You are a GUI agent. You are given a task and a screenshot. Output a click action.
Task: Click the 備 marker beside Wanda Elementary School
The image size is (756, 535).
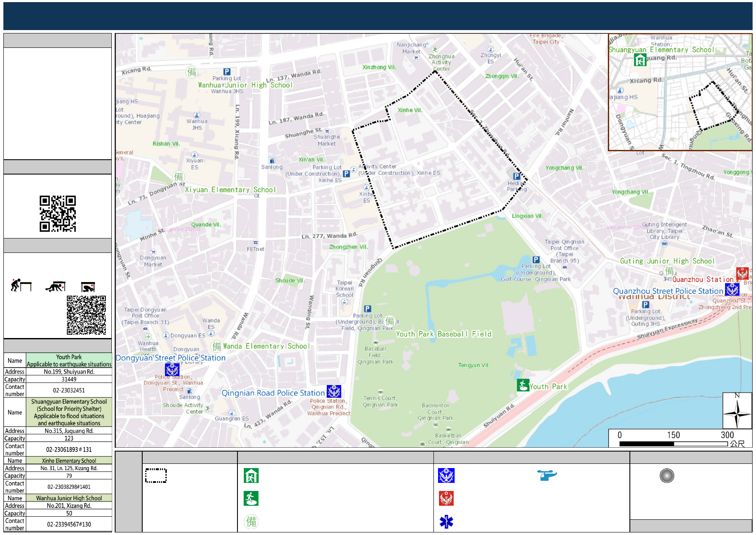point(217,346)
